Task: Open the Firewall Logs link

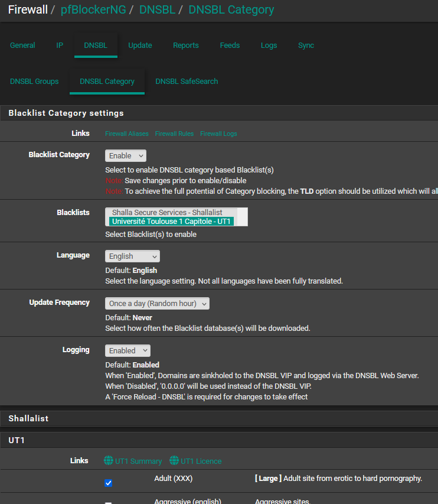Action: coord(218,134)
